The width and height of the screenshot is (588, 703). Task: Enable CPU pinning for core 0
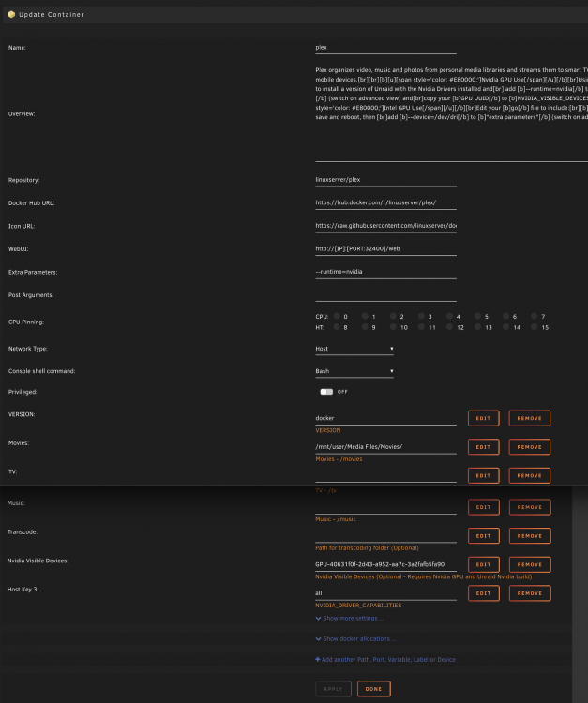337,316
